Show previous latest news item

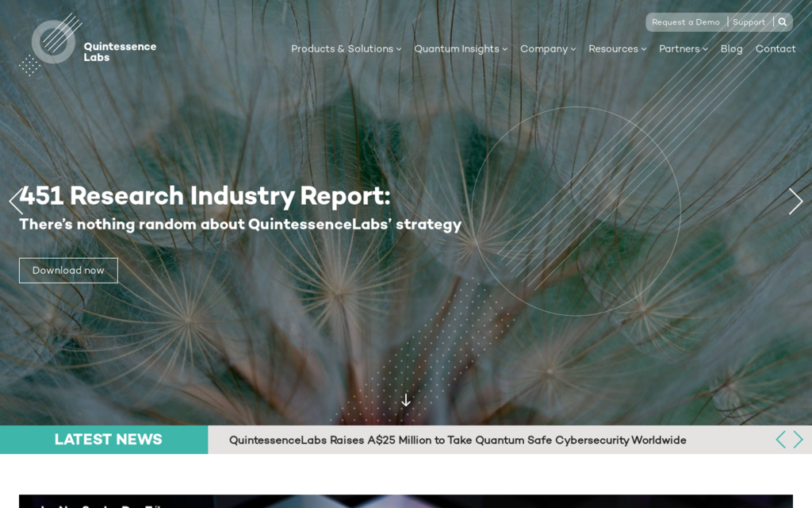[780, 440]
